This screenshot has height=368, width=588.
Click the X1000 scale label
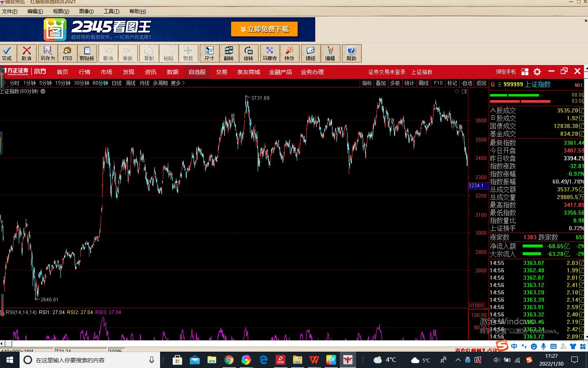[x=477, y=306]
